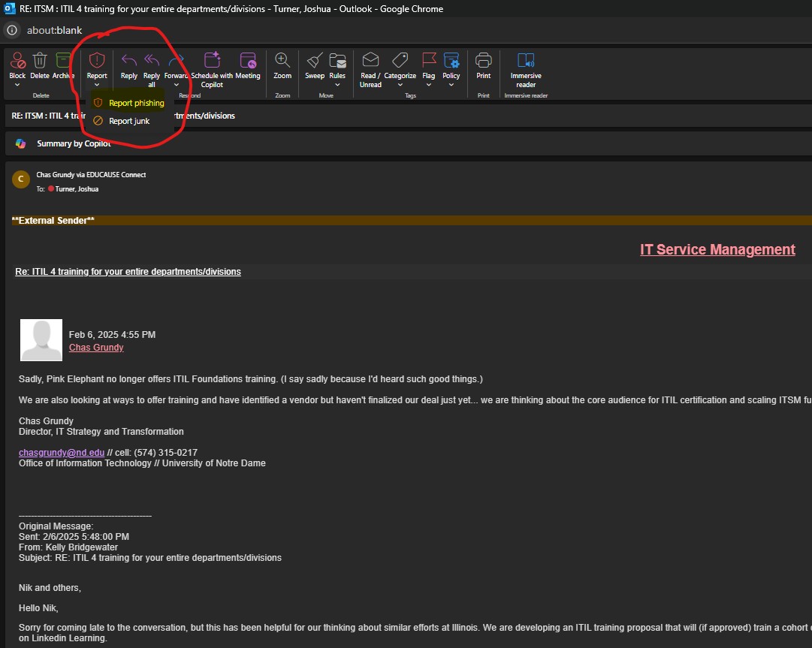Click the Sent: 2/6/2025 5:48:00 PM line
Screen dimensions: 812x648
pos(74,537)
